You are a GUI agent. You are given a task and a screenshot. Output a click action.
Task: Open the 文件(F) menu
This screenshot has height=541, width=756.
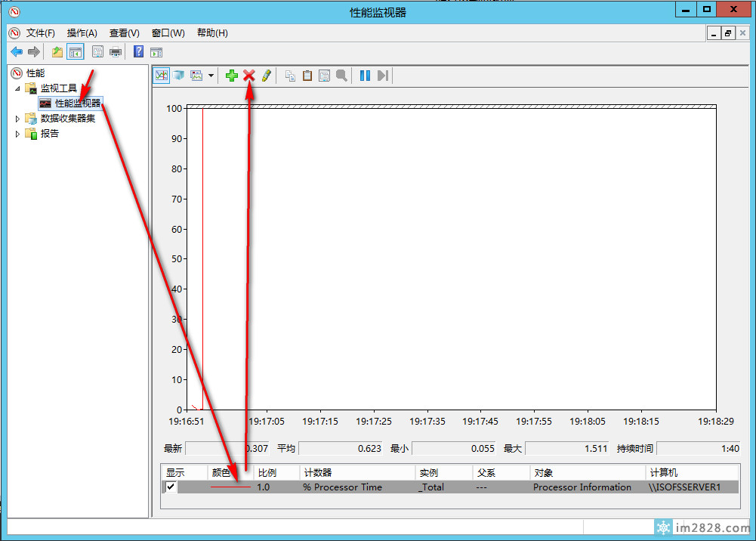[x=40, y=33]
